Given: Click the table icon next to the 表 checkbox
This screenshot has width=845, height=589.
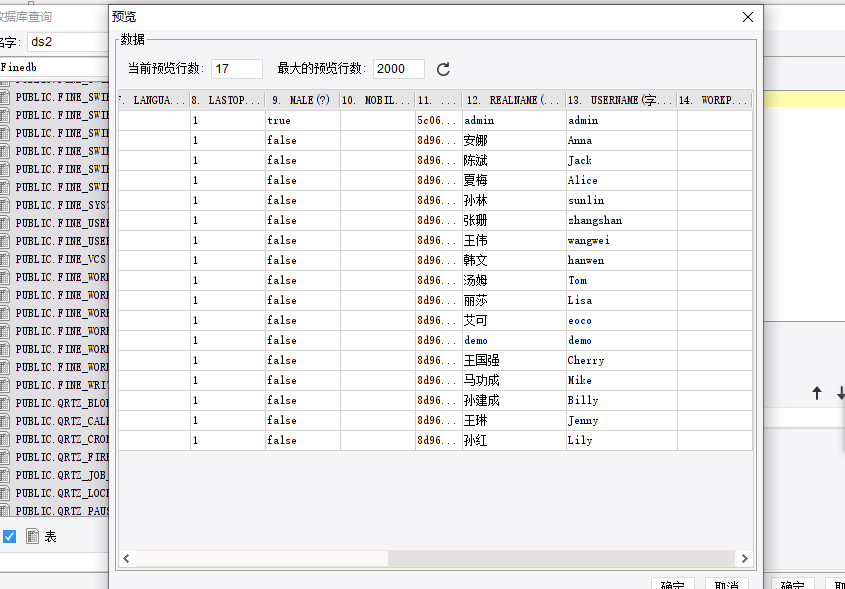Looking at the screenshot, I should coord(32,536).
